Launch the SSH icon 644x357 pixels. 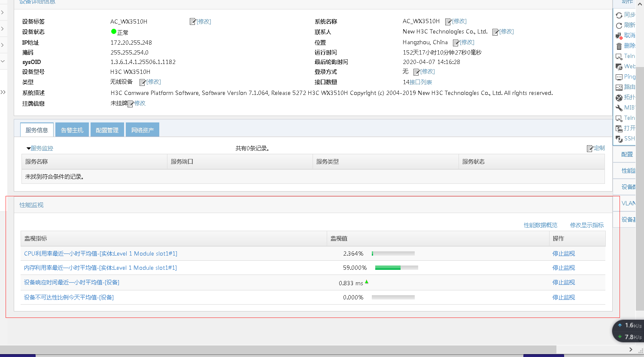point(619,139)
